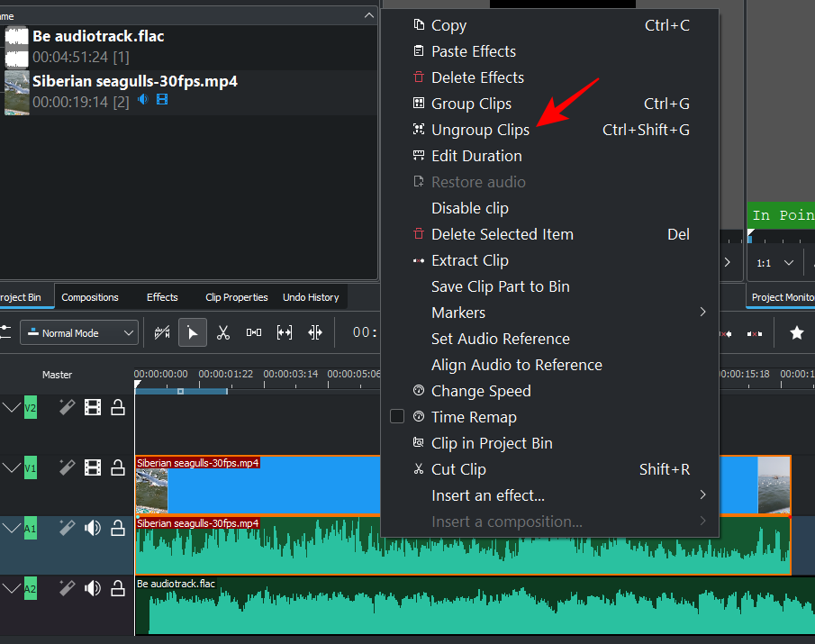Switch to the Effects tab
The width and height of the screenshot is (815, 644).
[x=162, y=297]
